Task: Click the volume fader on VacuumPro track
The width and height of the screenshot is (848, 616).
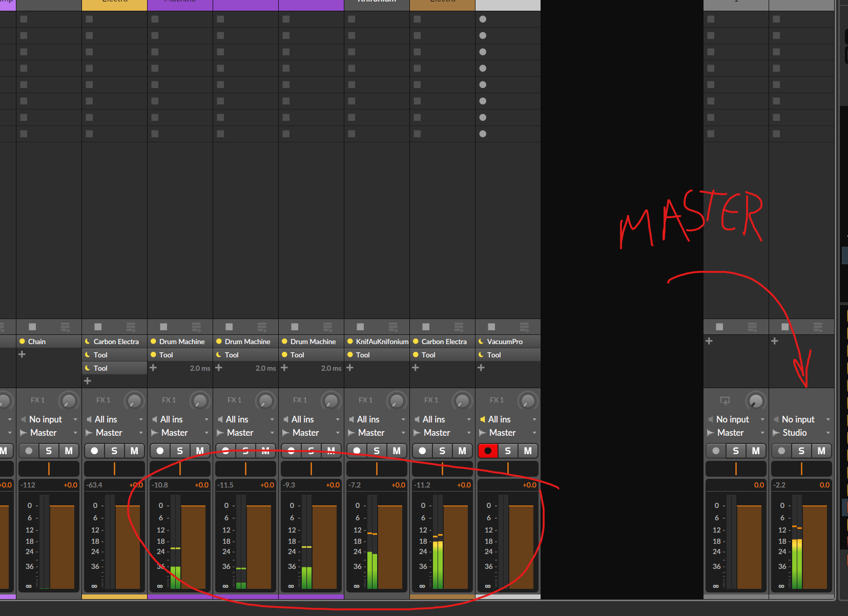Action: coord(521,547)
